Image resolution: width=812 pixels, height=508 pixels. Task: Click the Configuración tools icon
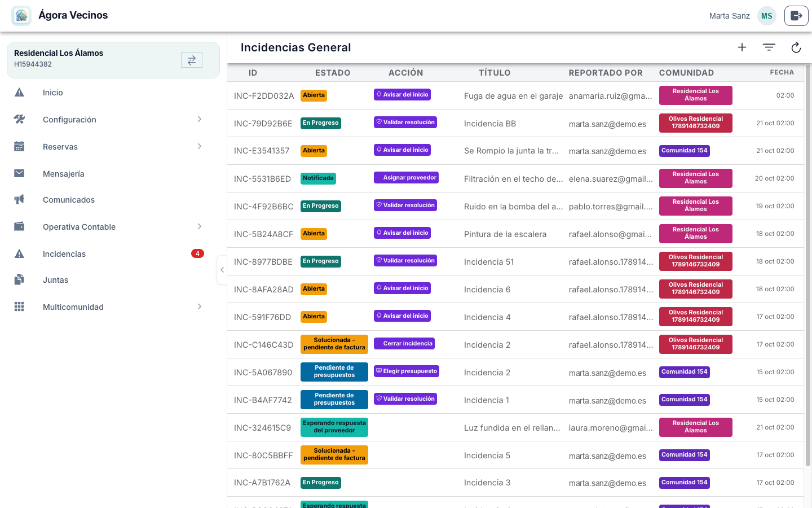19,120
